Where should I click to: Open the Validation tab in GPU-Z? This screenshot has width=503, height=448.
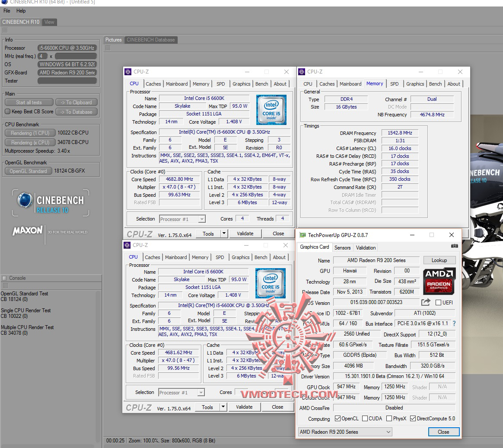coord(366,247)
